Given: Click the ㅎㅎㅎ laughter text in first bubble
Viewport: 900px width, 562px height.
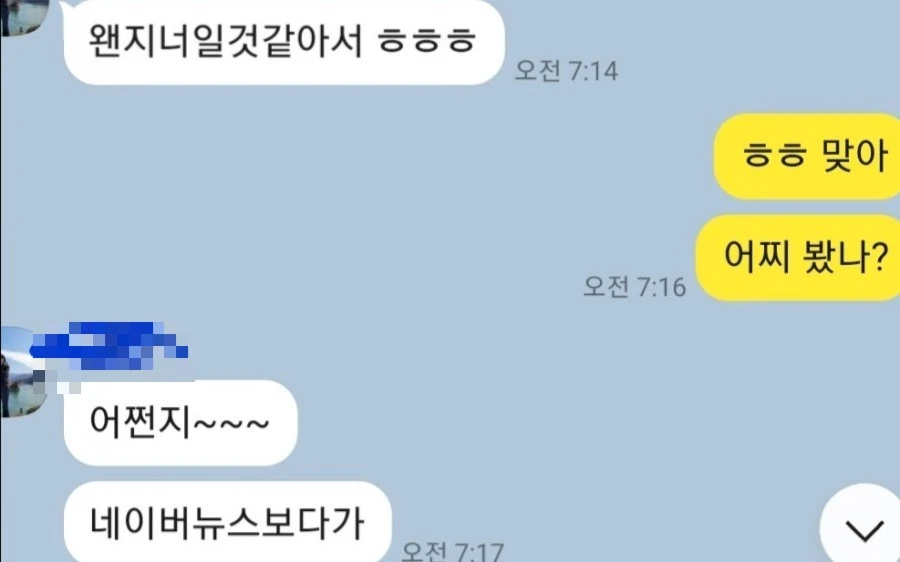Looking at the screenshot, I should point(426,41).
